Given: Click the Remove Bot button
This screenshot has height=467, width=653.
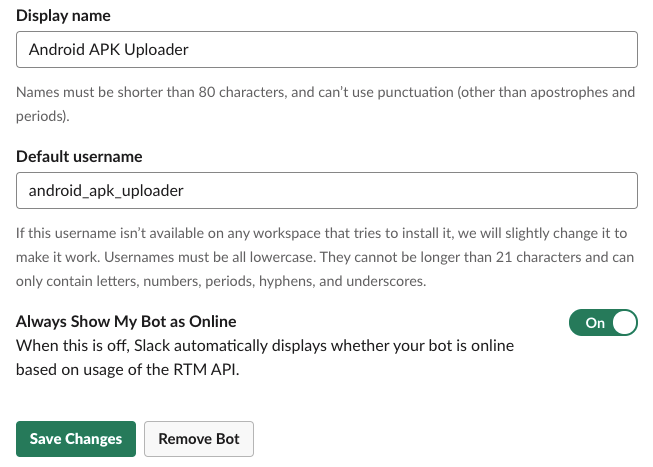Looking at the screenshot, I should [x=199, y=439].
